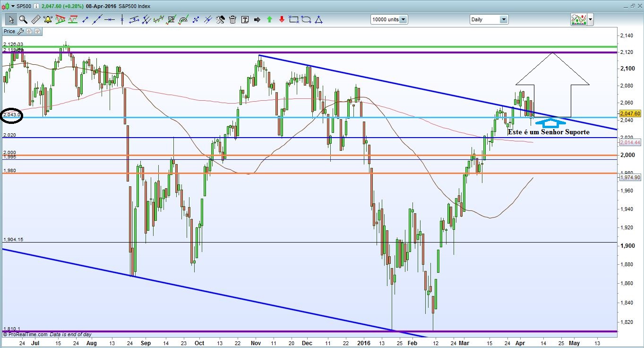This screenshot has width=644, height=348.
Task: Add an indicator with the chart-plus button
Action: (x=578, y=19)
